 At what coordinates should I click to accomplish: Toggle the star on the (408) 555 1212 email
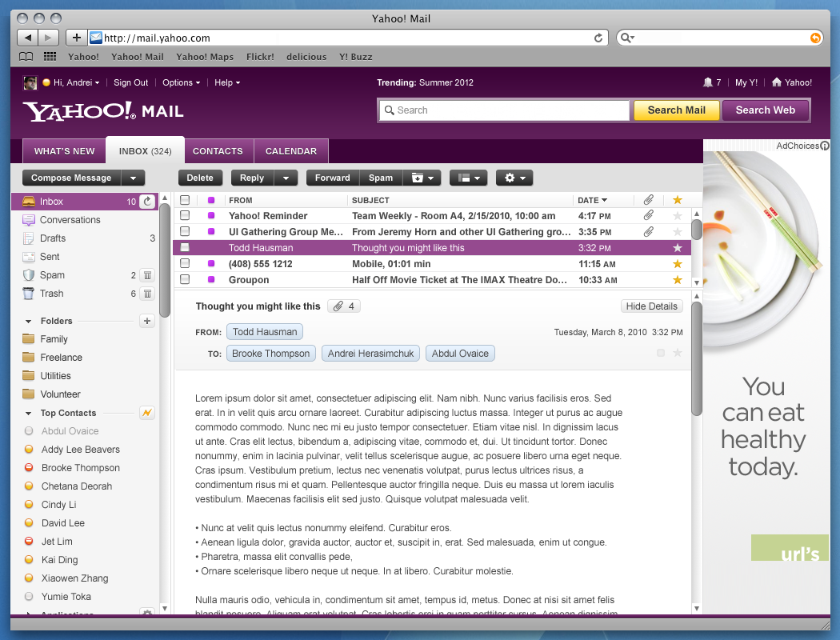pos(678,263)
